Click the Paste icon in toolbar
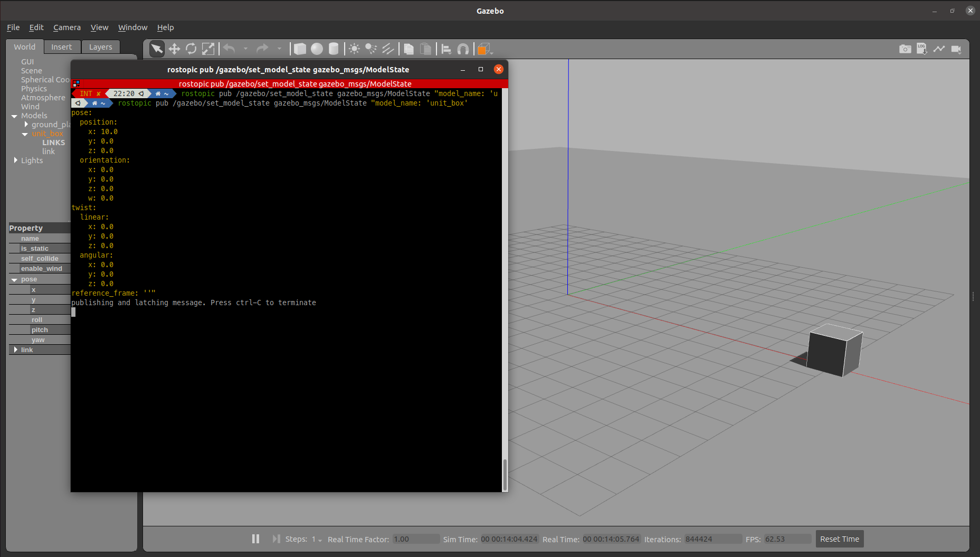This screenshot has height=557, width=980. pos(425,49)
